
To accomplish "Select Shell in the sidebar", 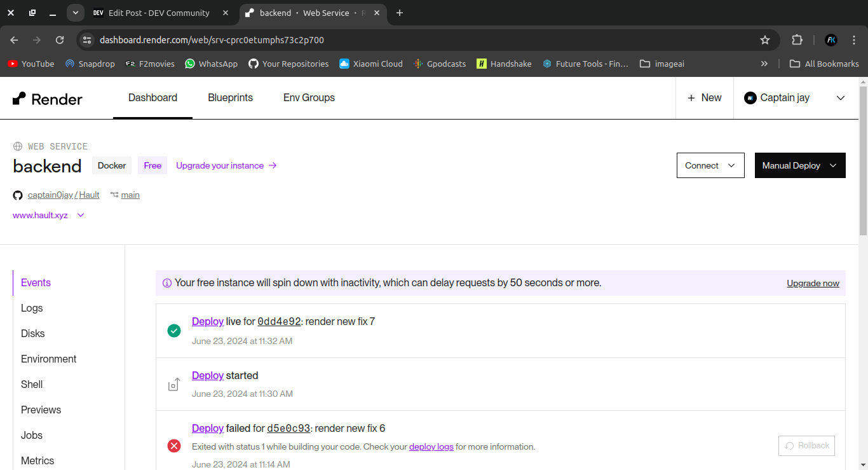I will (x=32, y=385).
